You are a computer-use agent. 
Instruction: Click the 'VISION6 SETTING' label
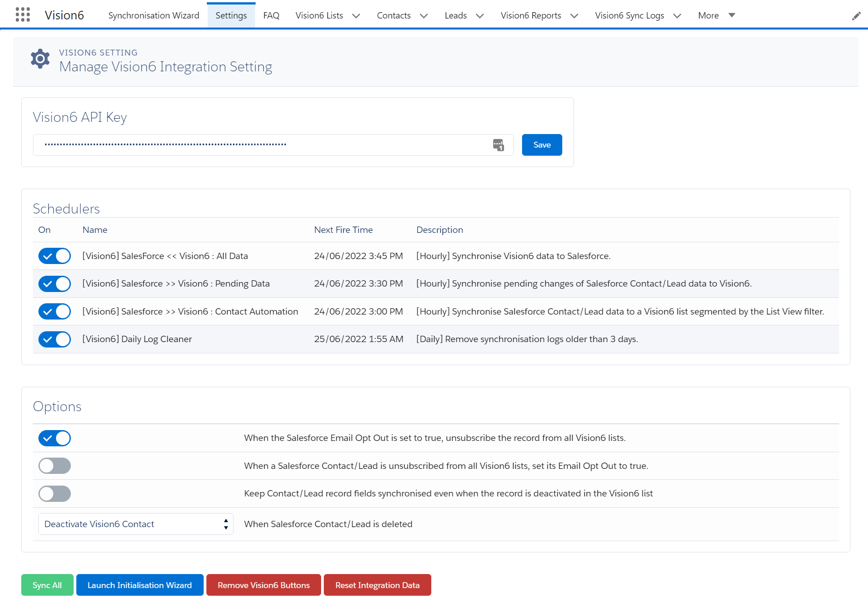coord(98,53)
